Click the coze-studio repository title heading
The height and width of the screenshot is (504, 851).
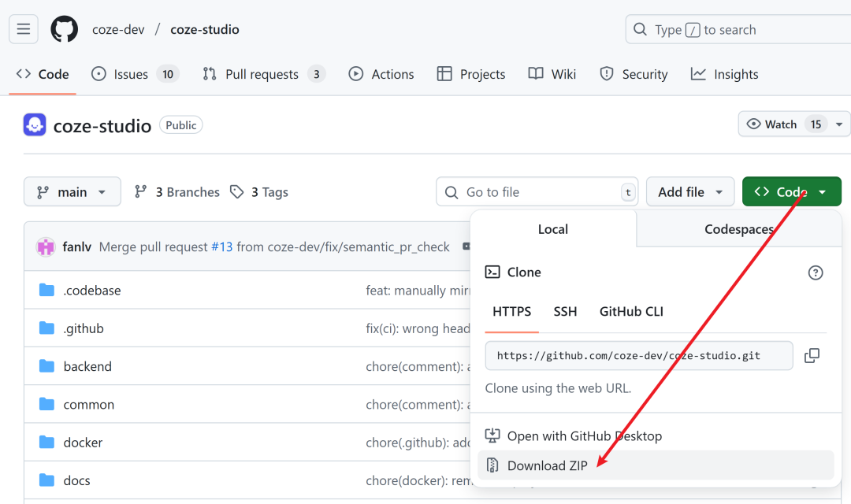[102, 125]
